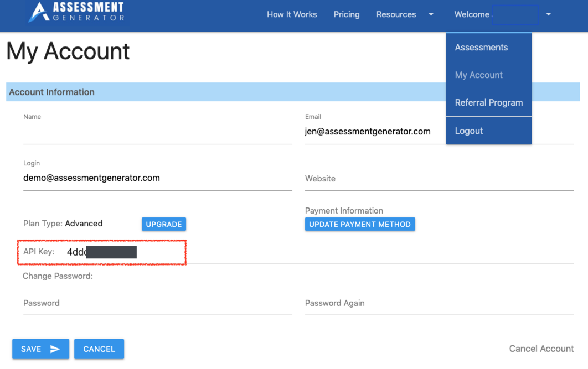Expand the Resources chevron arrow
This screenshot has width=588, height=369.
pyautogui.click(x=431, y=15)
